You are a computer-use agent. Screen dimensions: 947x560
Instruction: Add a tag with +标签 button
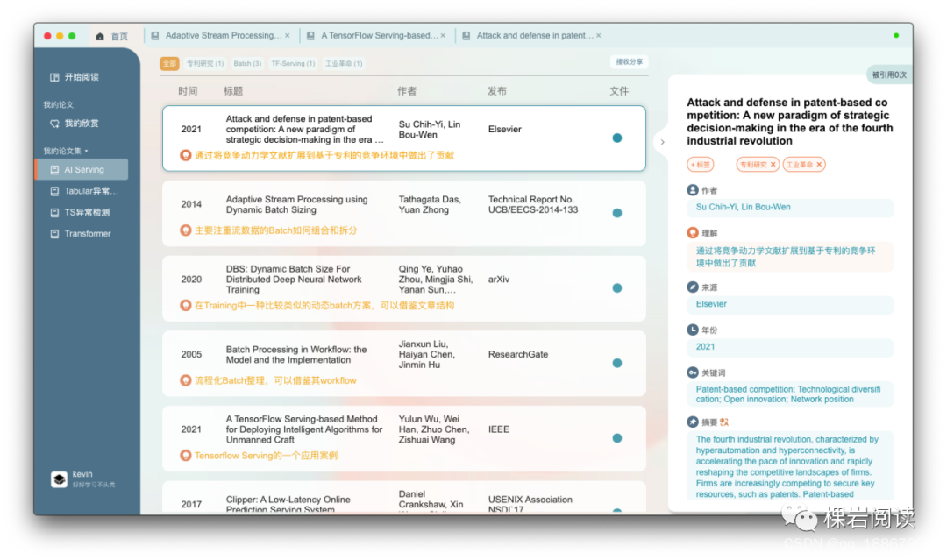pos(700,164)
